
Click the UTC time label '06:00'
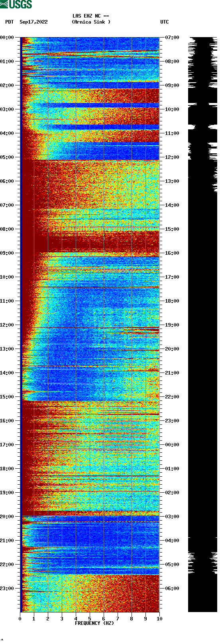point(172,589)
